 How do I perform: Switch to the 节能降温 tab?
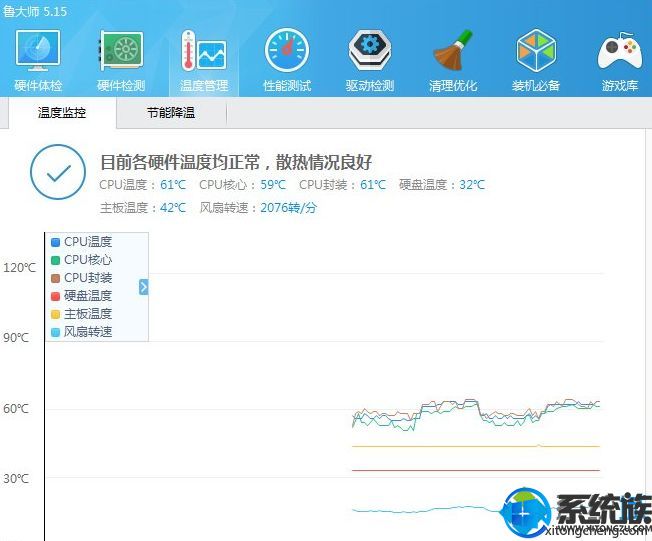(x=171, y=113)
